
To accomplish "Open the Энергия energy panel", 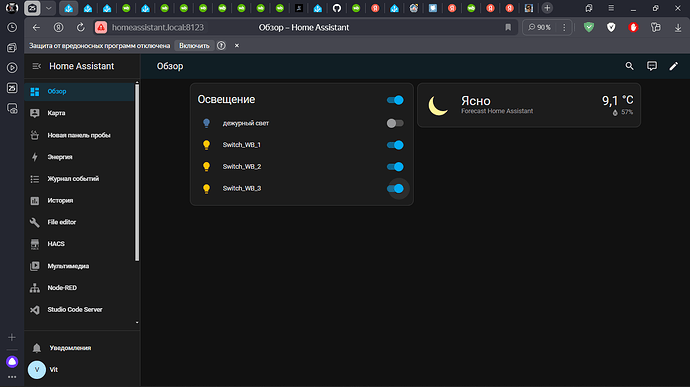I will point(80,157).
